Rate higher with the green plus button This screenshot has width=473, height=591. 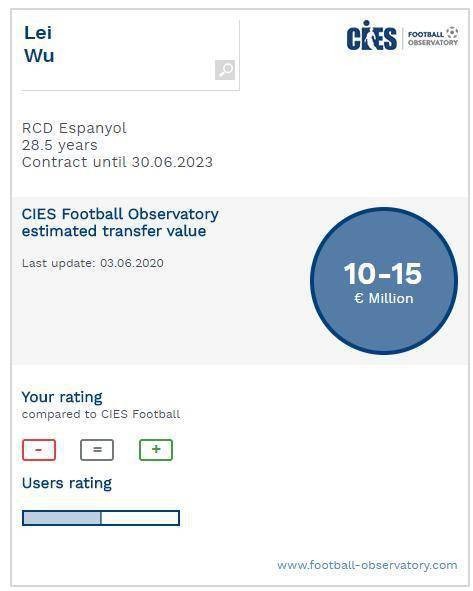[x=156, y=450]
